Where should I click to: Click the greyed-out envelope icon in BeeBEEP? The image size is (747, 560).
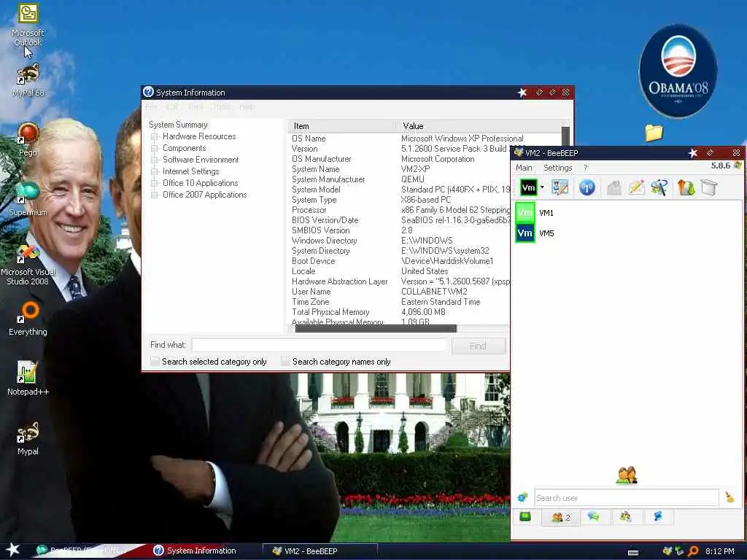pyautogui.click(x=614, y=187)
